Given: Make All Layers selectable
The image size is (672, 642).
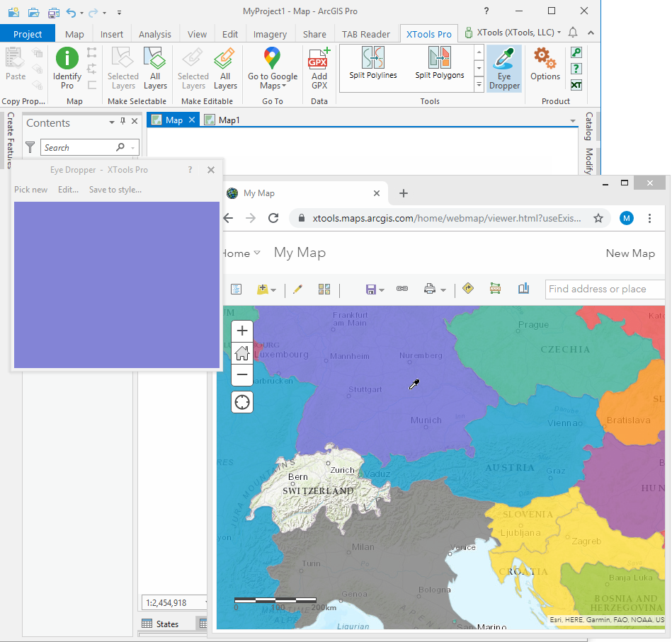Looking at the screenshot, I should 155,69.
